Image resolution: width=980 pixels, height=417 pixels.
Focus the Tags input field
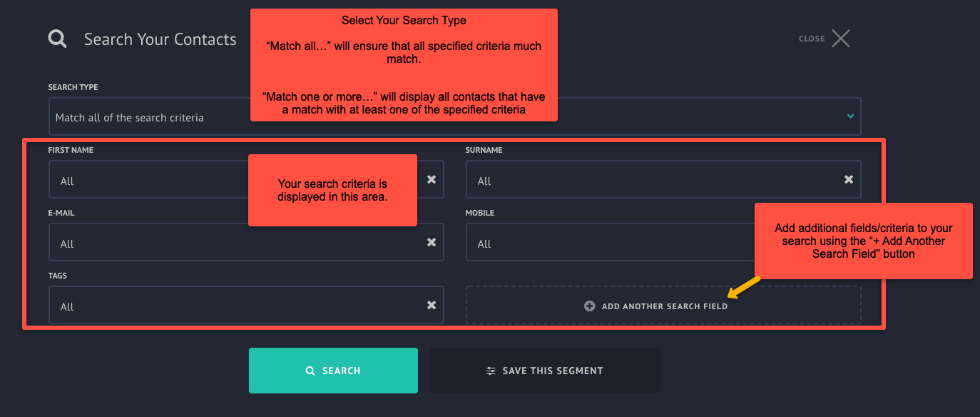point(246,305)
